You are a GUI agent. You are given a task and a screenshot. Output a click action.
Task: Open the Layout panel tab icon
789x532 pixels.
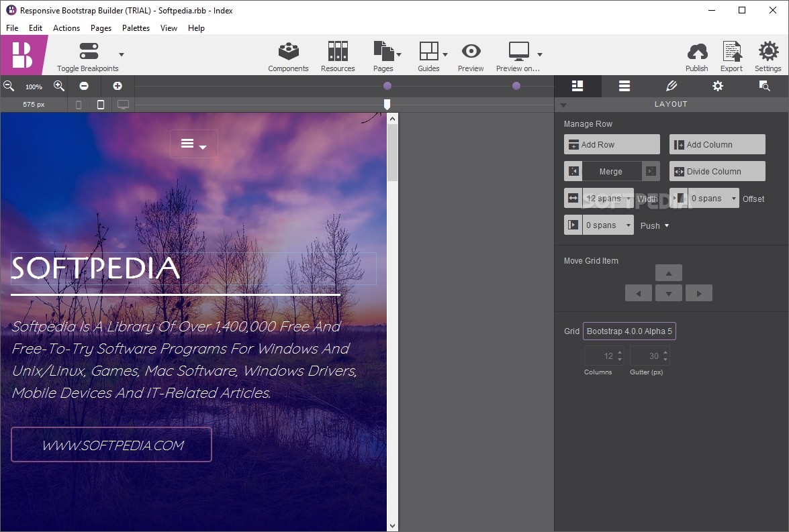(577, 86)
